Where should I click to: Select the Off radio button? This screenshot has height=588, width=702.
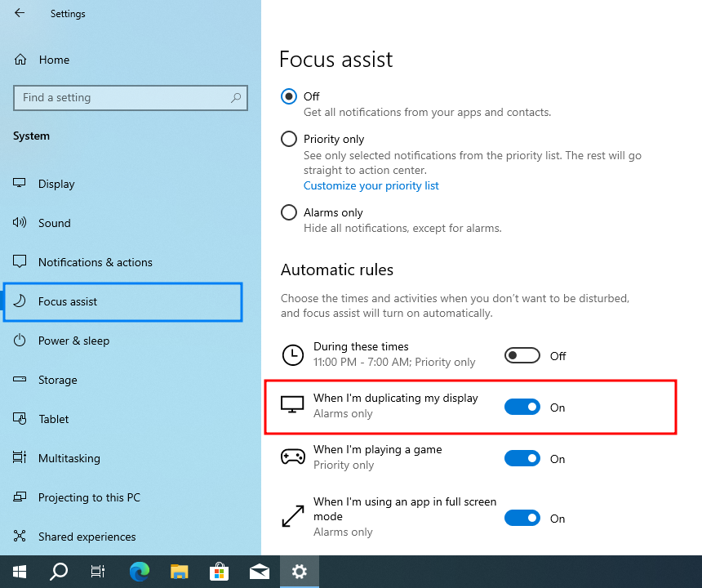click(x=289, y=96)
